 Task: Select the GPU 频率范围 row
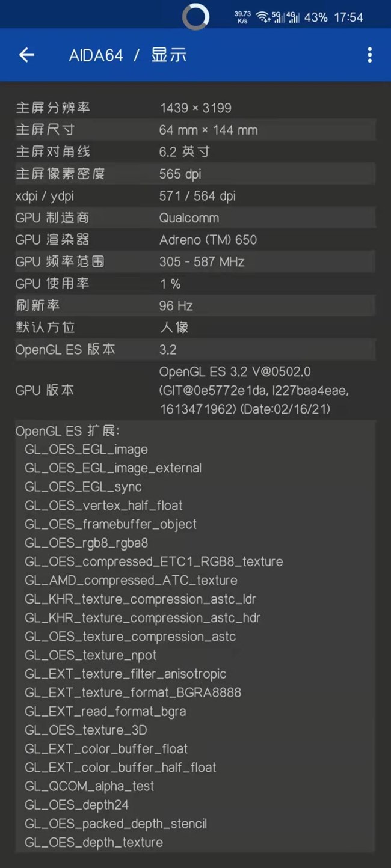[195, 262]
